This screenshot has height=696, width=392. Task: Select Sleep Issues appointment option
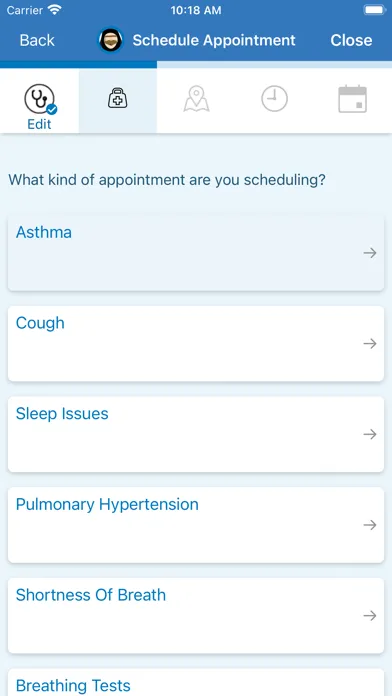[x=196, y=434]
